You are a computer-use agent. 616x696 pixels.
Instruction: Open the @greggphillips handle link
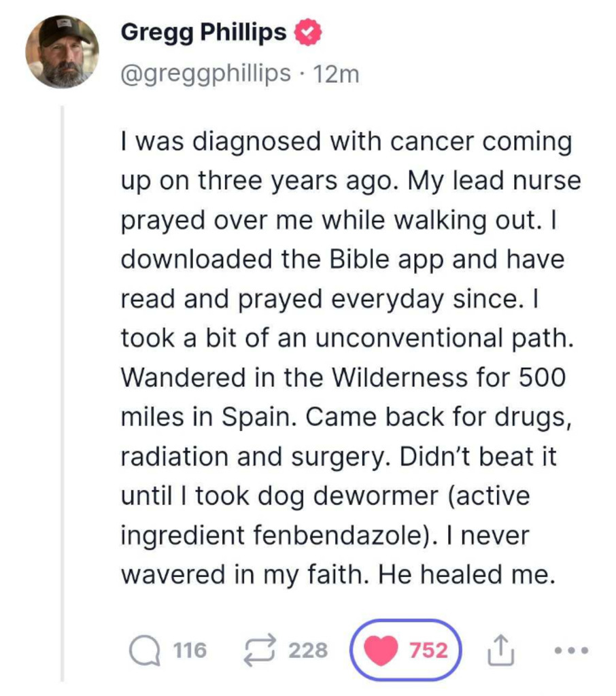[206, 73]
